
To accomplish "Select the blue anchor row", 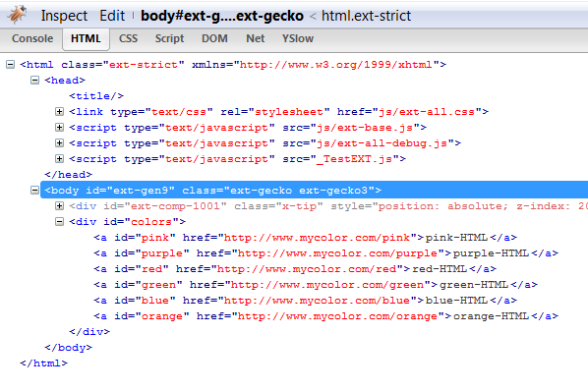I will tap(305, 301).
